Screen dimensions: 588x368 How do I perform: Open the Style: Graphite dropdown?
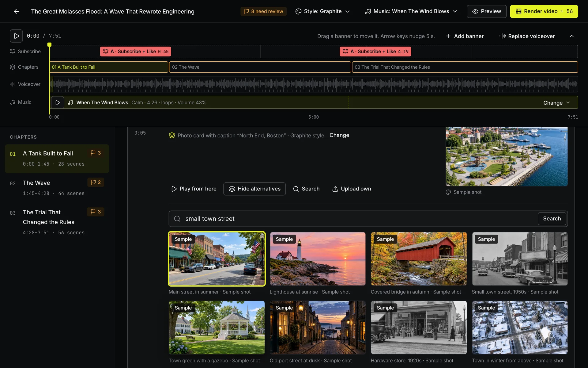[322, 11]
